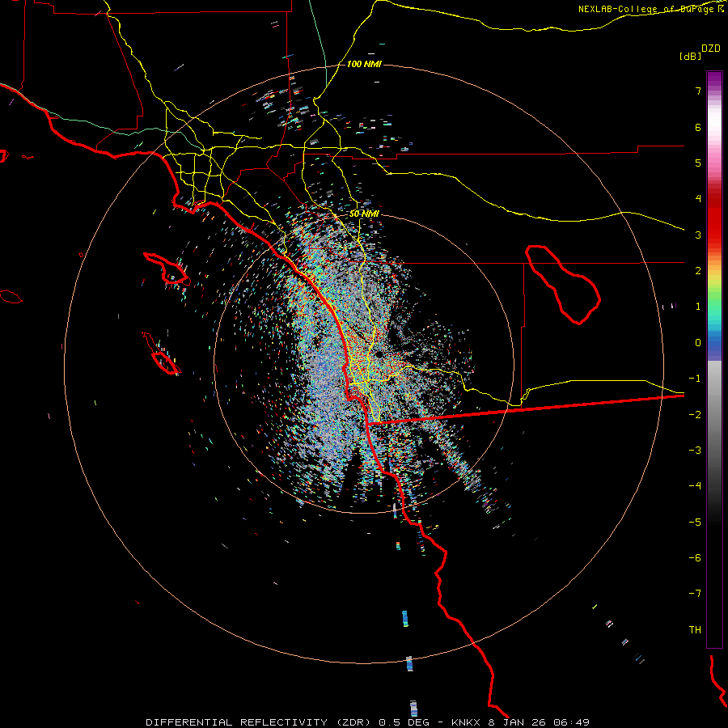The width and height of the screenshot is (728, 728).
Task: Click the "-7" value on the dB scale
Action: (695, 594)
